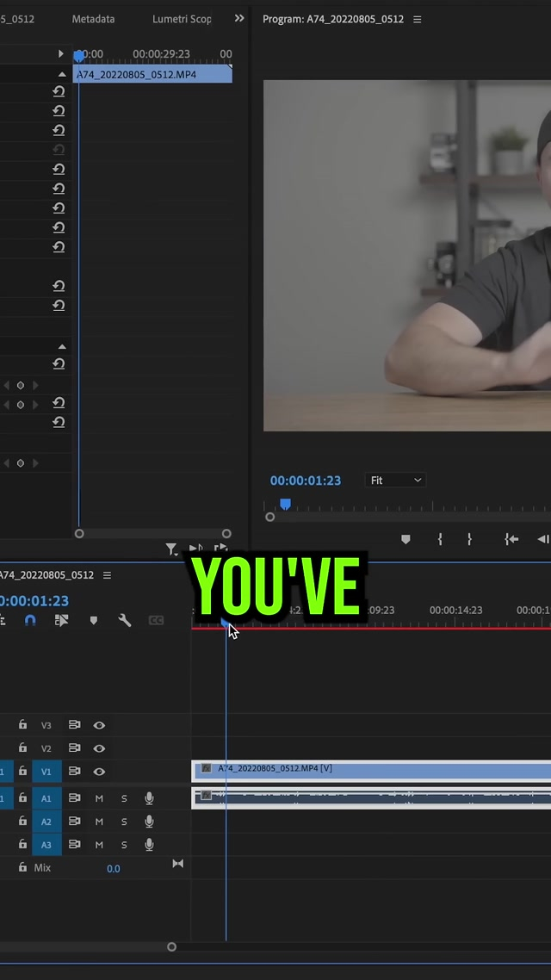Collapse section triangle beside clip name bar
This screenshot has width=551, height=980.
pyautogui.click(x=62, y=74)
